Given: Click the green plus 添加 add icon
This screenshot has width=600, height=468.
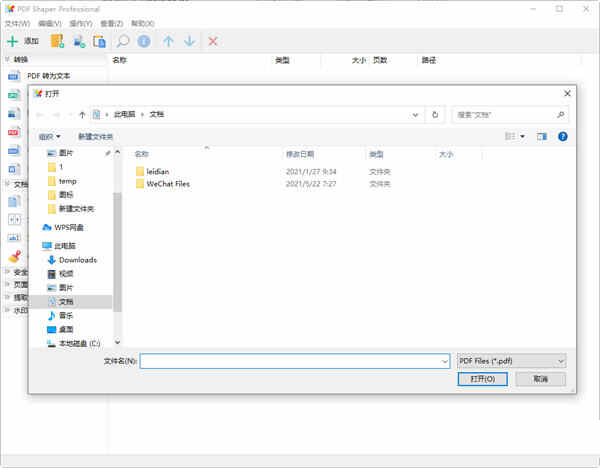Looking at the screenshot, I should (x=12, y=41).
